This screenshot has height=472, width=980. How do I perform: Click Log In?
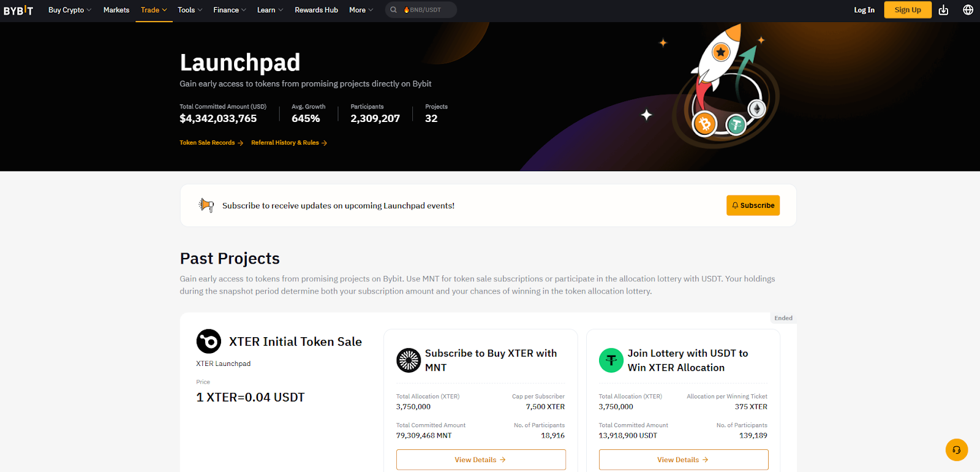(x=864, y=10)
